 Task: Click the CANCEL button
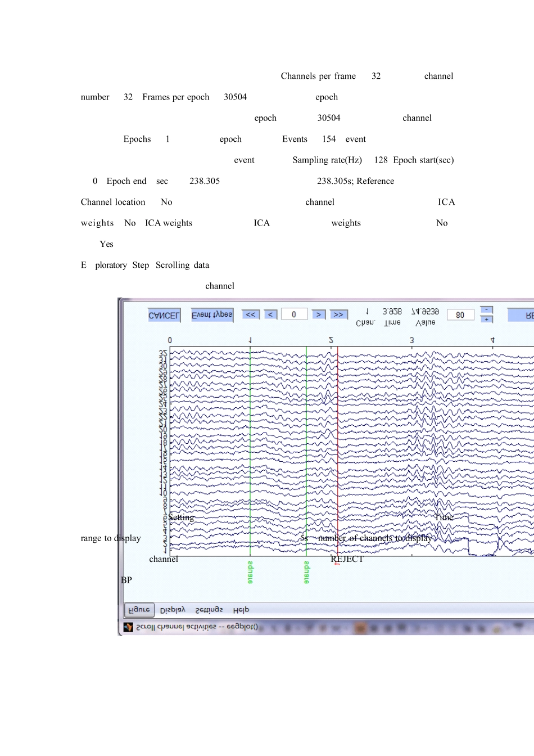click(x=164, y=315)
